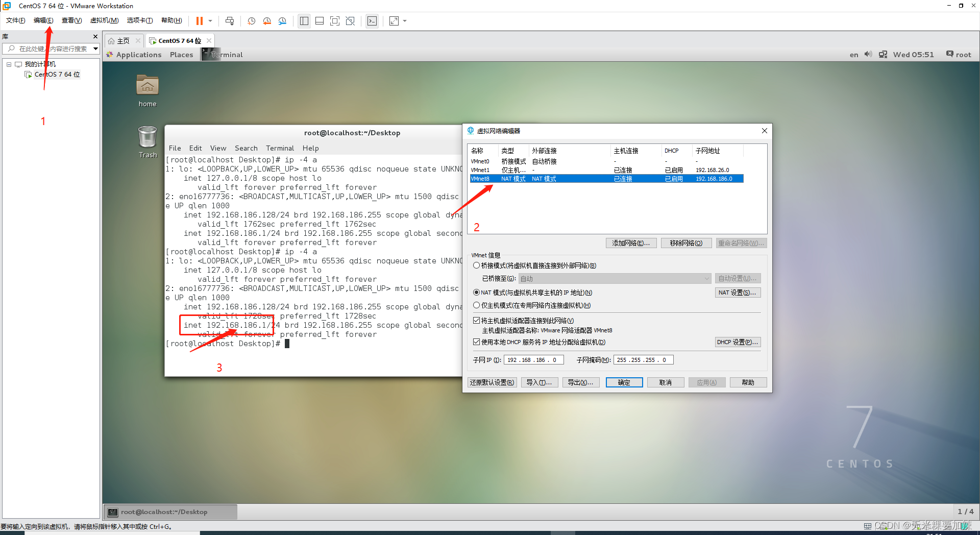Enter full screen mode via toolbar icon
Viewport: 980px width, 535px height.
[x=335, y=21]
